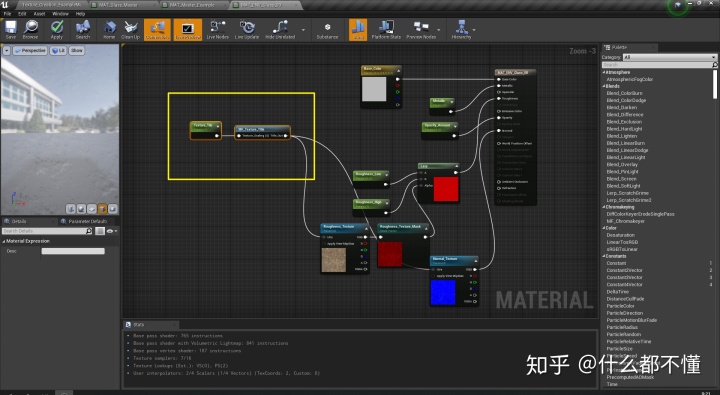
Task: Open the Window menu
Action: 60,14
